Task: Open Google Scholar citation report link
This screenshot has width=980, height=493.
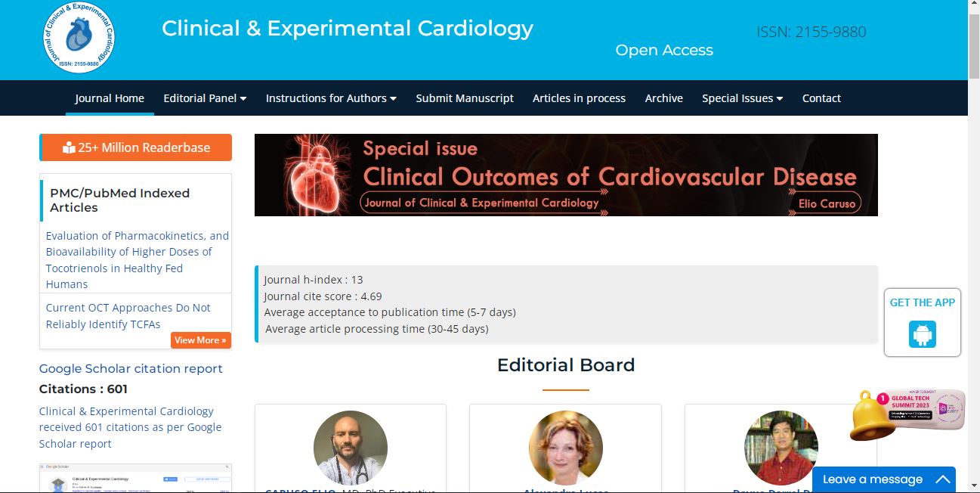Action: point(131,369)
